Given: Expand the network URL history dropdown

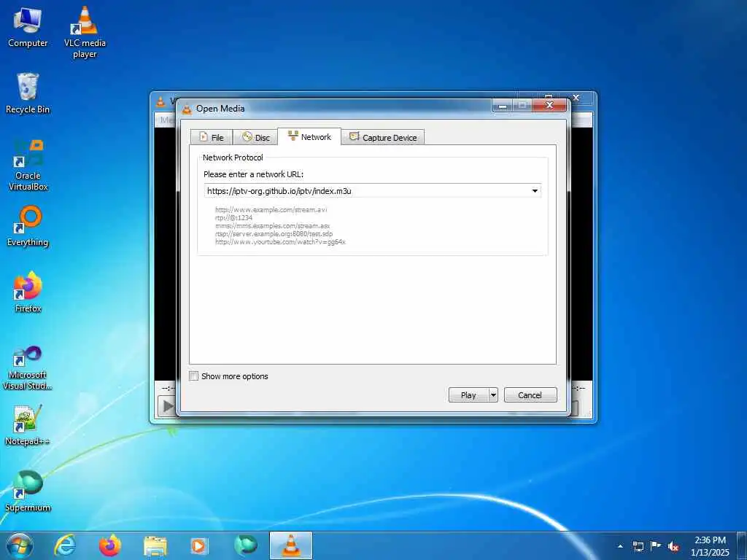Looking at the screenshot, I should 535,191.
